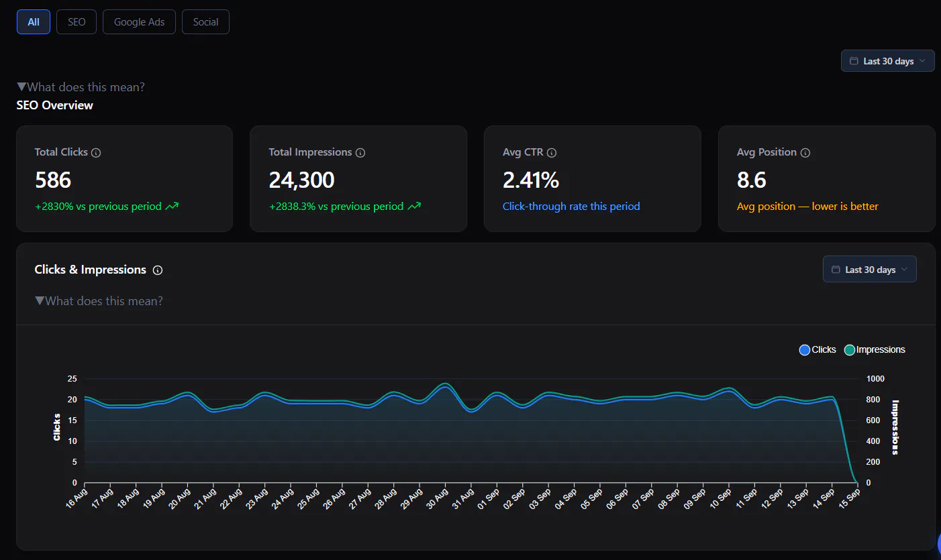
Task: Click the SEO Overview heading
Action: (55, 105)
